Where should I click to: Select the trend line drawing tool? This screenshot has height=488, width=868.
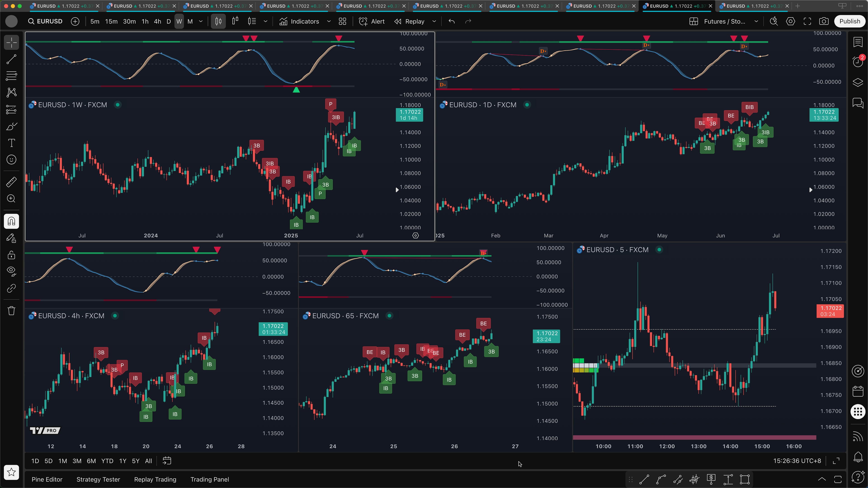pyautogui.click(x=12, y=60)
